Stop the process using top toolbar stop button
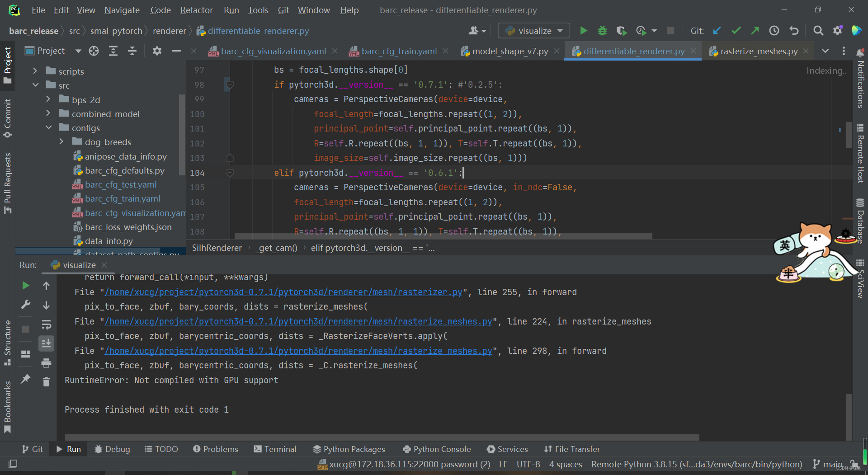Viewport: 868px width, 475px height. click(x=670, y=31)
